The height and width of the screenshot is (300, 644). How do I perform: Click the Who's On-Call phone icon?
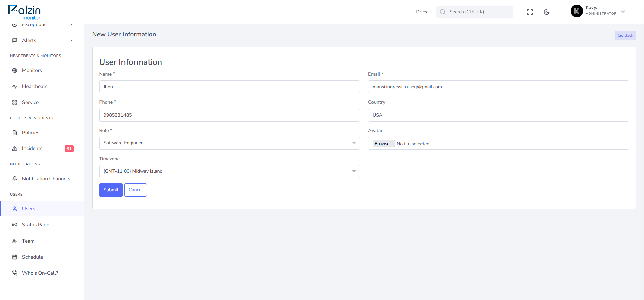[15, 273]
